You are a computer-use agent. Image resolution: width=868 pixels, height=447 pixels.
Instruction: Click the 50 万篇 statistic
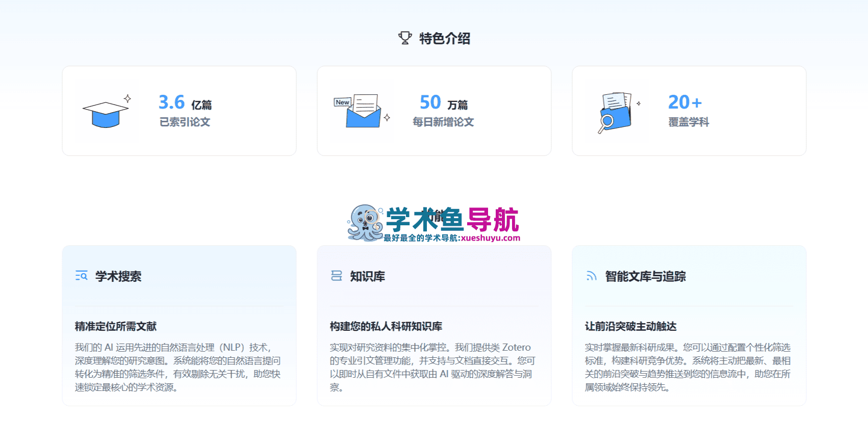pyautogui.click(x=444, y=102)
